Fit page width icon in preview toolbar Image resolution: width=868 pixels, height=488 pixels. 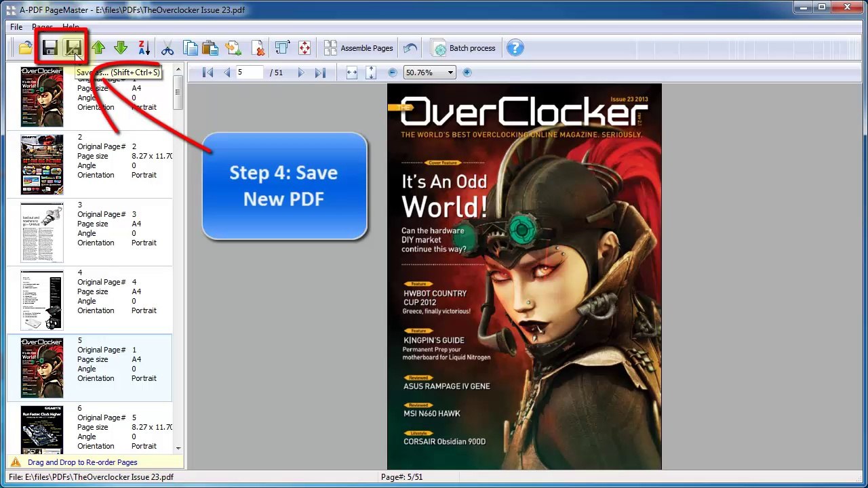pos(351,73)
